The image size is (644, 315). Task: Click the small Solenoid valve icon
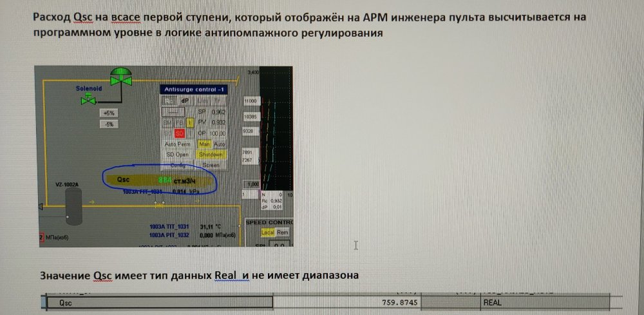click(92, 100)
